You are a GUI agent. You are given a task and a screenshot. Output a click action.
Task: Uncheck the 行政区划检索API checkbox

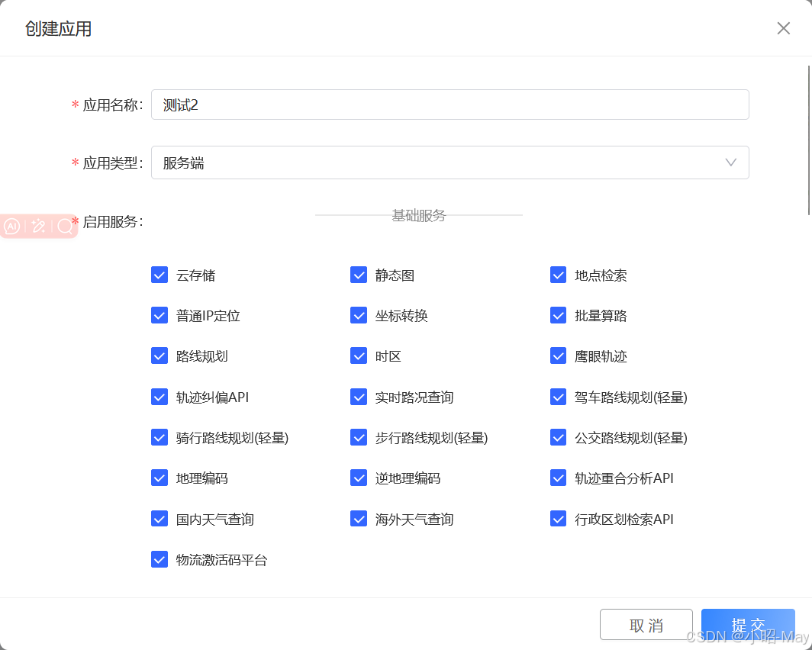pos(559,519)
